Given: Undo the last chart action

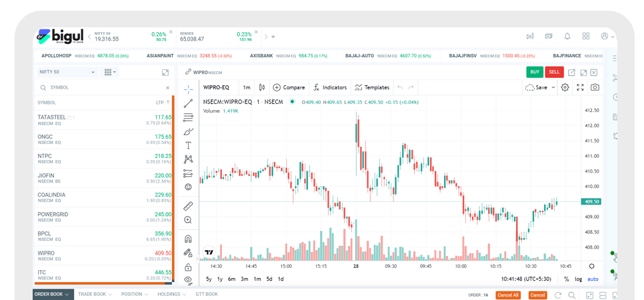Looking at the screenshot, I should click(400, 87).
